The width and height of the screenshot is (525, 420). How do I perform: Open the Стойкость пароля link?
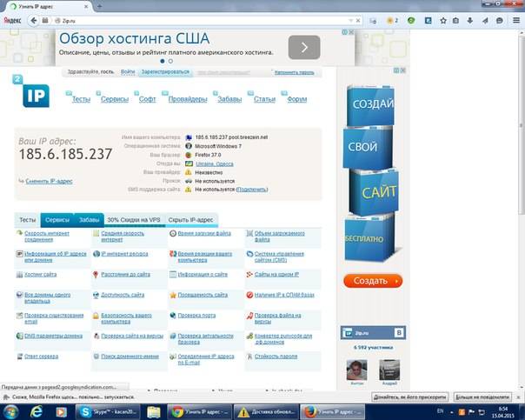click(x=276, y=357)
